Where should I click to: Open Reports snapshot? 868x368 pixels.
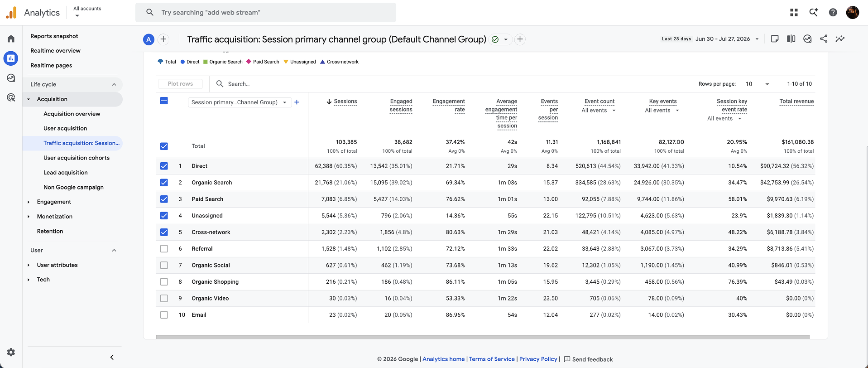click(54, 36)
